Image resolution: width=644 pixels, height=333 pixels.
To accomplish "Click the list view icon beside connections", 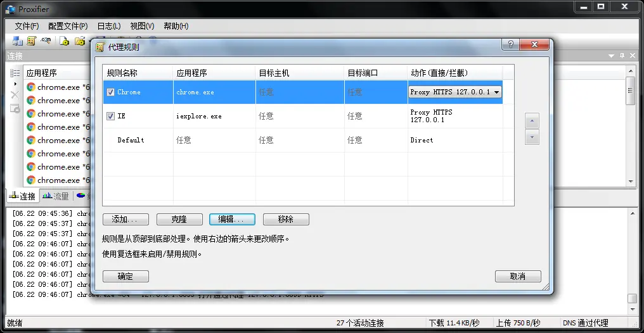I will click(15, 73).
